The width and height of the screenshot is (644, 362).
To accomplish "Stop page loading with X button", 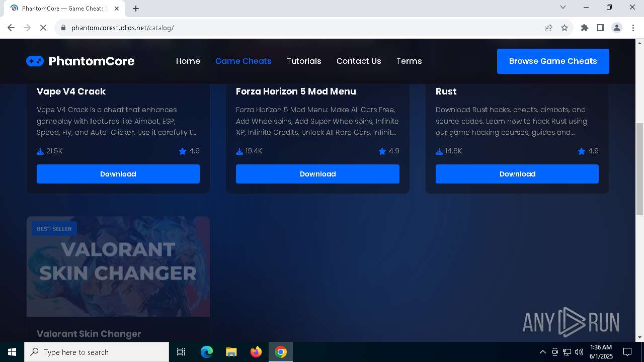I will pyautogui.click(x=43, y=28).
